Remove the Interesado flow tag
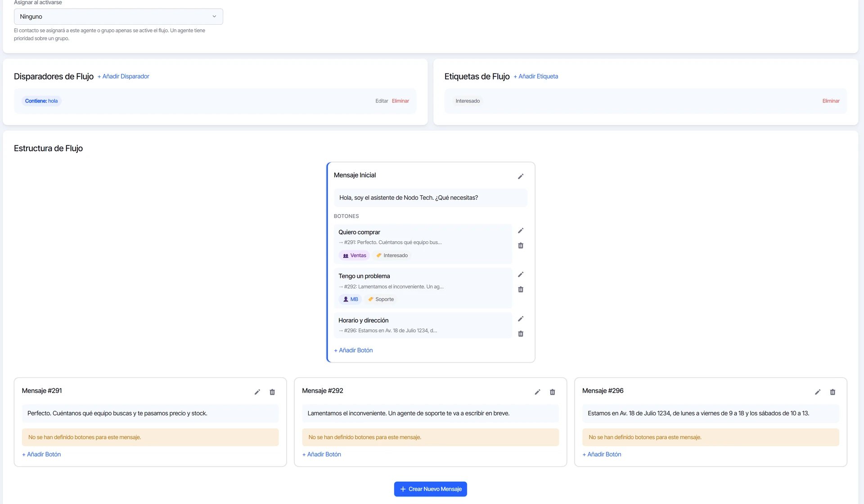This screenshot has width=864, height=504. [831, 101]
